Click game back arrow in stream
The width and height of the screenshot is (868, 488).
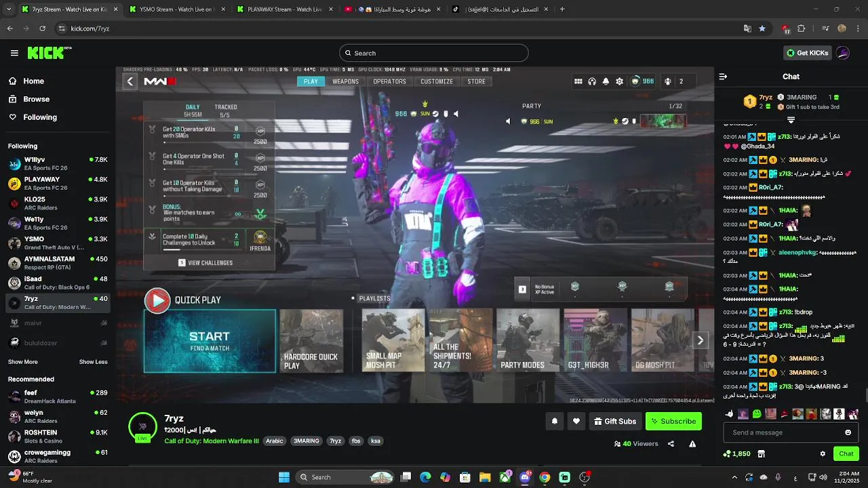[x=130, y=81]
